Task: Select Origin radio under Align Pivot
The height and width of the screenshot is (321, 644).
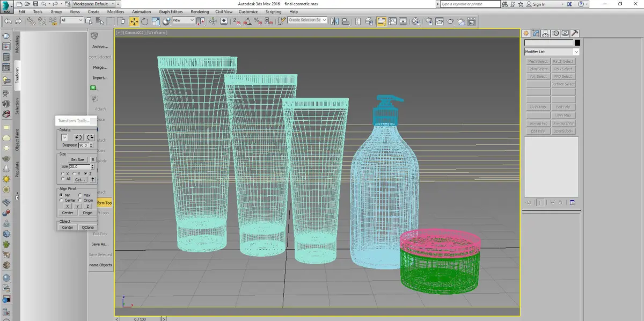Action: 80,200
